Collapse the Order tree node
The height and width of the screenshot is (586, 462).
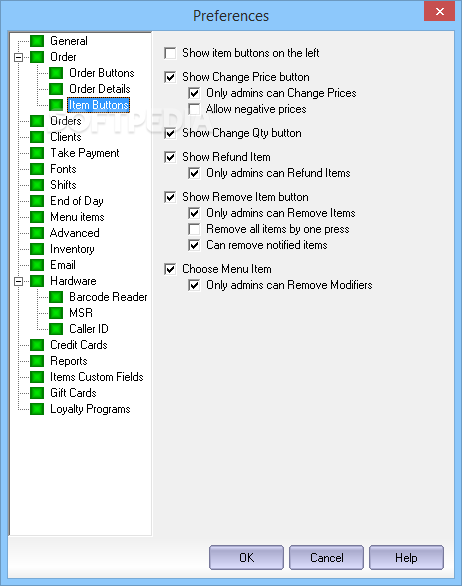18,58
